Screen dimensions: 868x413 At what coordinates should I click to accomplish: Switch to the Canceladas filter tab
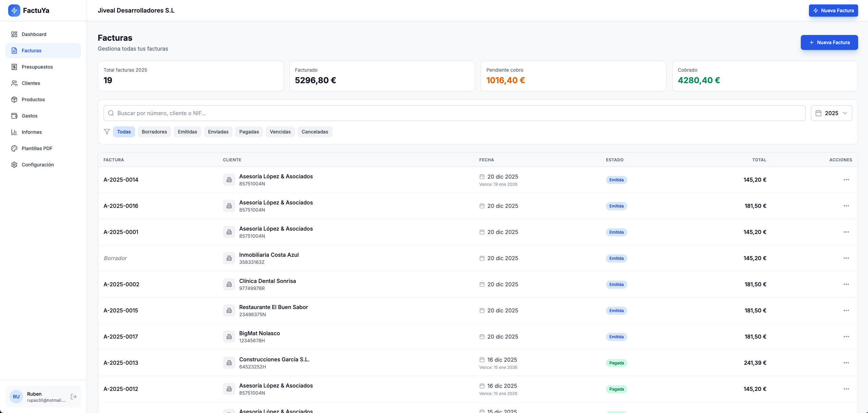click(315, 132)
